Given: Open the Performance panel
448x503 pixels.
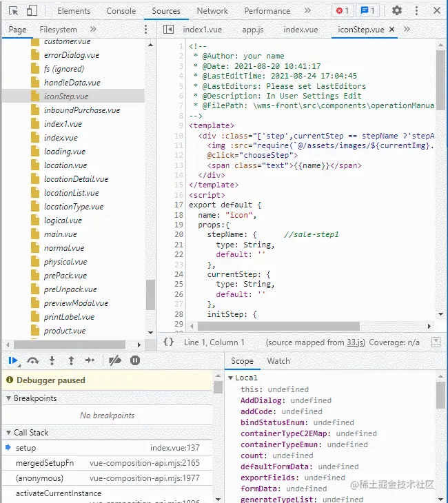Looking at the screenshot, I should click(x=267, y=11).
